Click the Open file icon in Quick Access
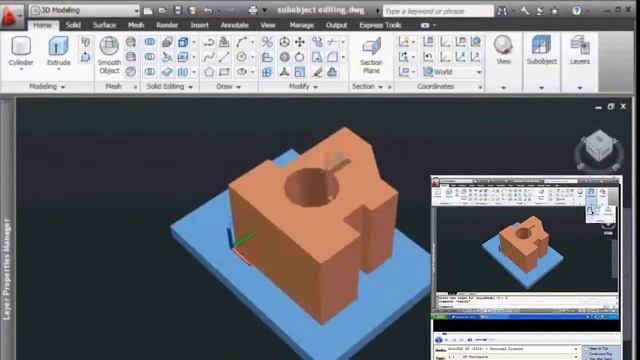 pyautogui.click(x=162, y=11)
